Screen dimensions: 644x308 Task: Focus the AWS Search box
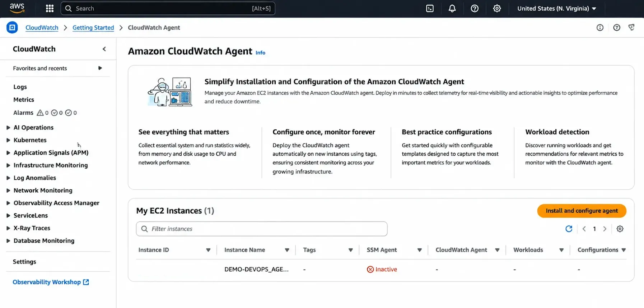168,8
